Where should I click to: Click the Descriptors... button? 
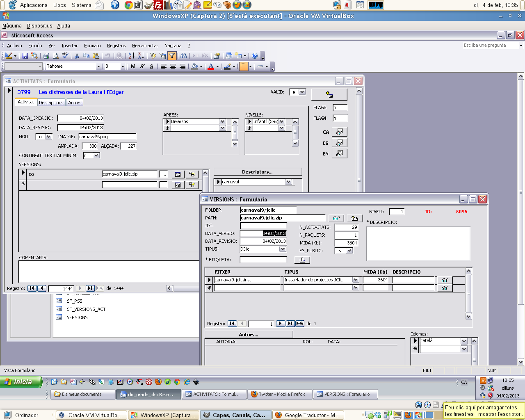tap(258, 172)
